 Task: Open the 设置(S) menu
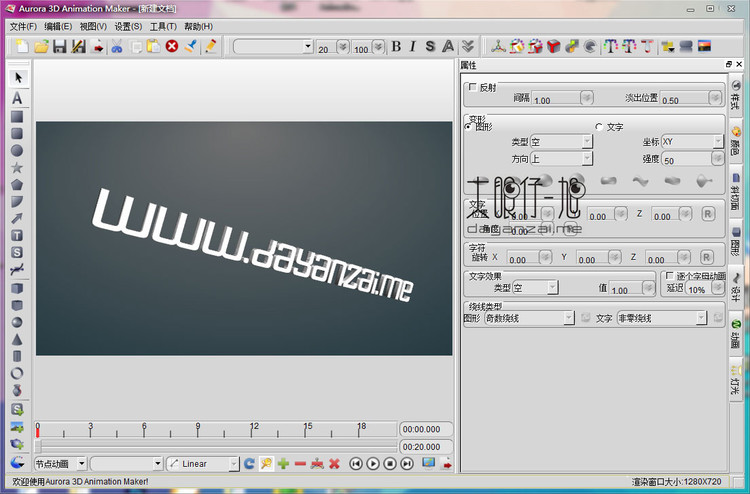click(128, 26)
